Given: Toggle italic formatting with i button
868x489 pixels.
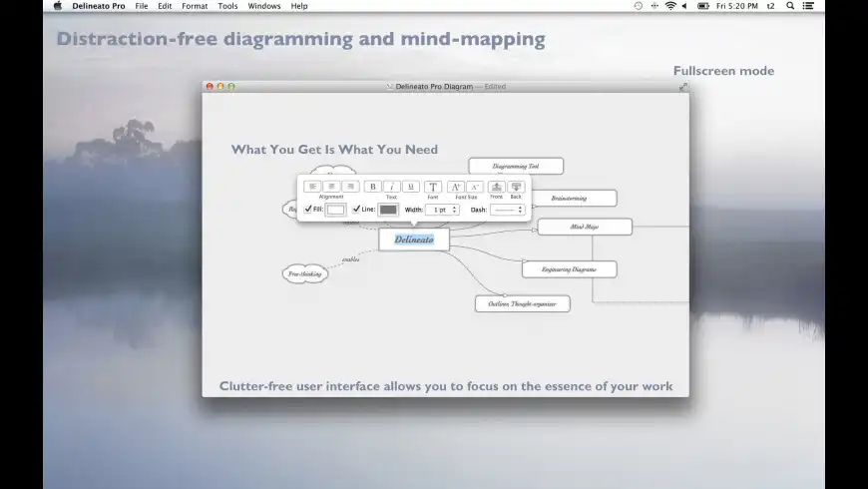Looking at the screenshot, I should [x=391, y=187].
